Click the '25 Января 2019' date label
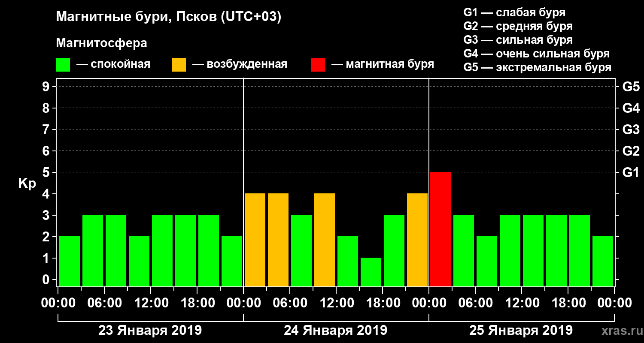The height and width of the screenshot is (343, 644). coord(521,331)
